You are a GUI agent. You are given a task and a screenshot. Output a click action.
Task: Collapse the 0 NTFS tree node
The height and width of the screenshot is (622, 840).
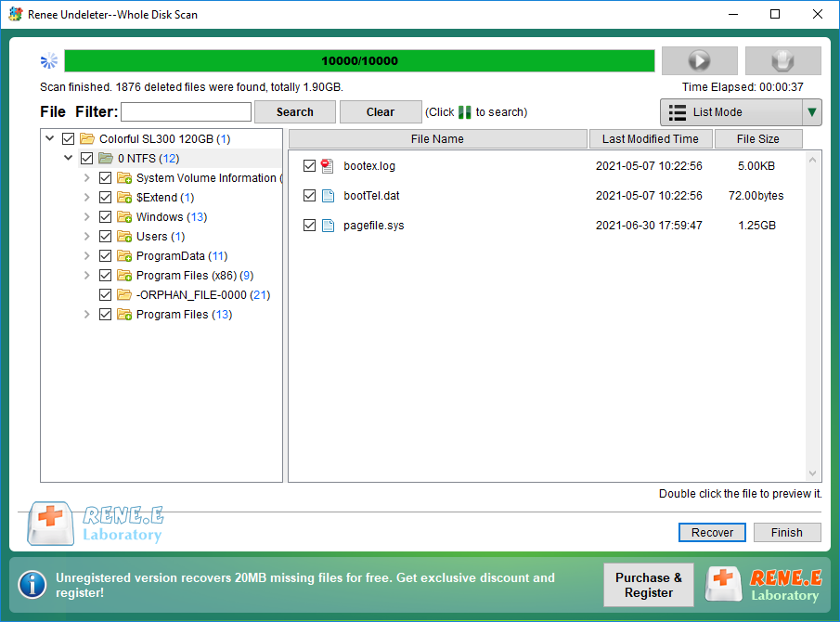tap(68, 158)
